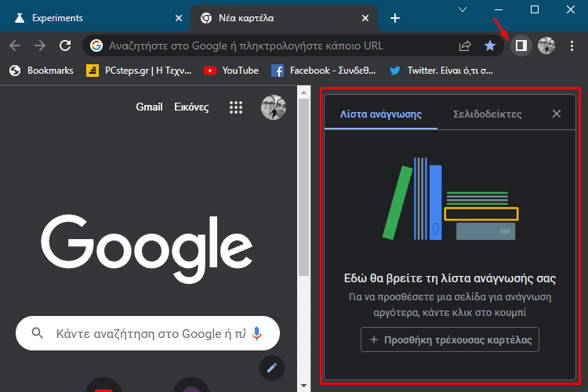Open the Bookmarks bookmark
The height and width of the screenshot is (392, 588).
(42, 71)
